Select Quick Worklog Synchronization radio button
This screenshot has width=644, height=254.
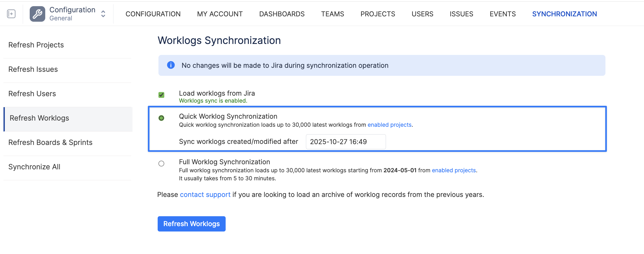click(x=161, y=118)
